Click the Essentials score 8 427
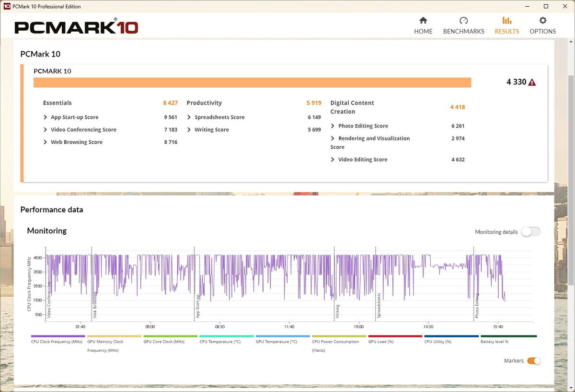The height and width of the screenshot is (392, 575). 170,103
